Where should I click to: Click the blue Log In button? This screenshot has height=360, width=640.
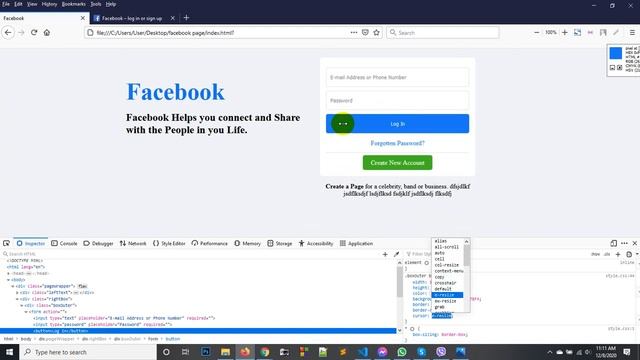397,123
